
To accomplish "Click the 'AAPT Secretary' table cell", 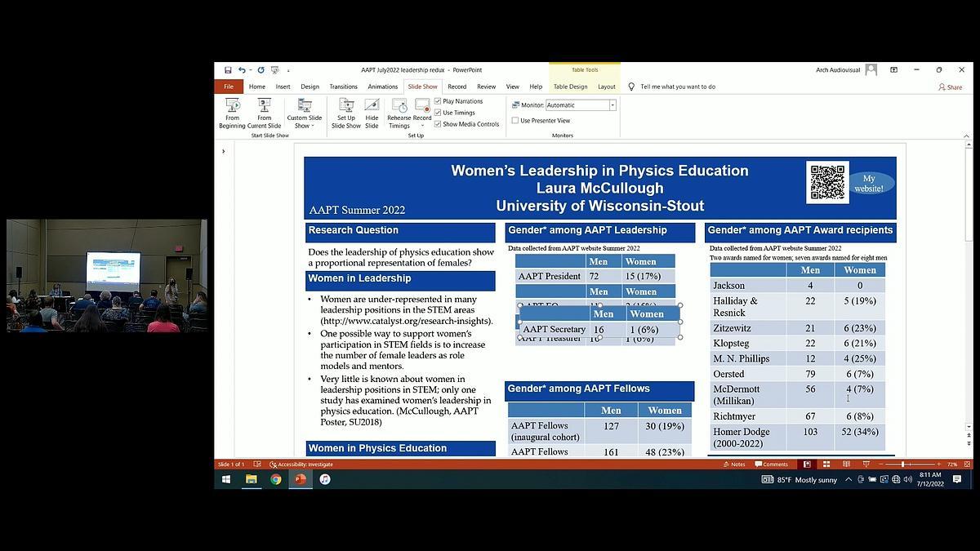I will click(x=554, y=330).
